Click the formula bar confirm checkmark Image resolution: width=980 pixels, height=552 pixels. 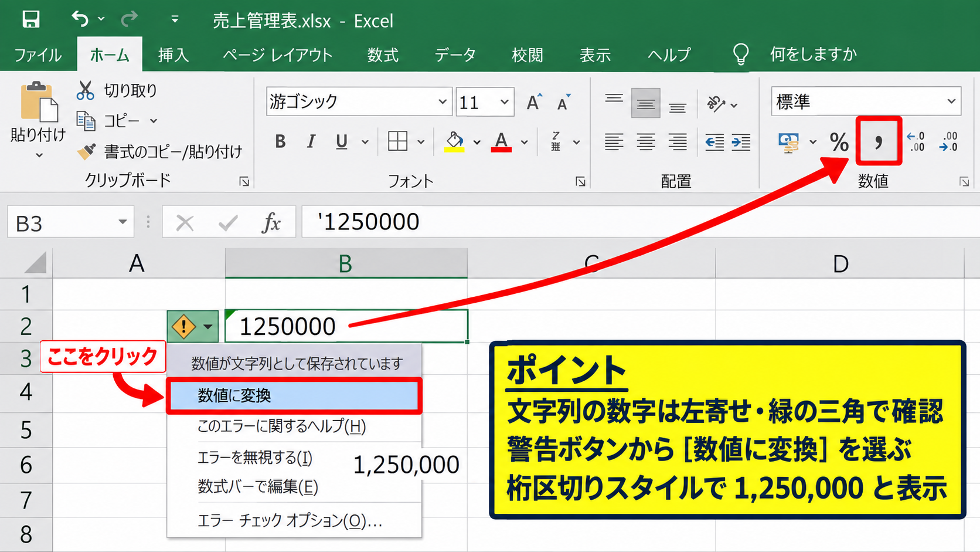pos(227,223)
